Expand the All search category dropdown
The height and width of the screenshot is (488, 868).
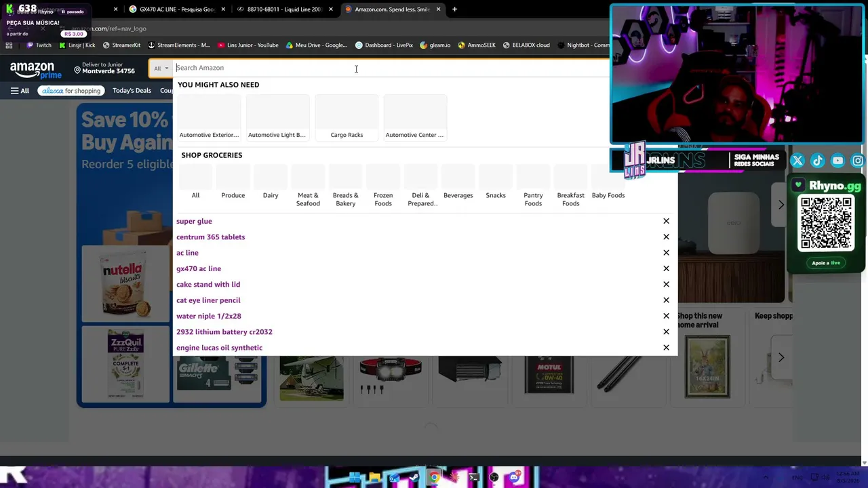point(161,68)
